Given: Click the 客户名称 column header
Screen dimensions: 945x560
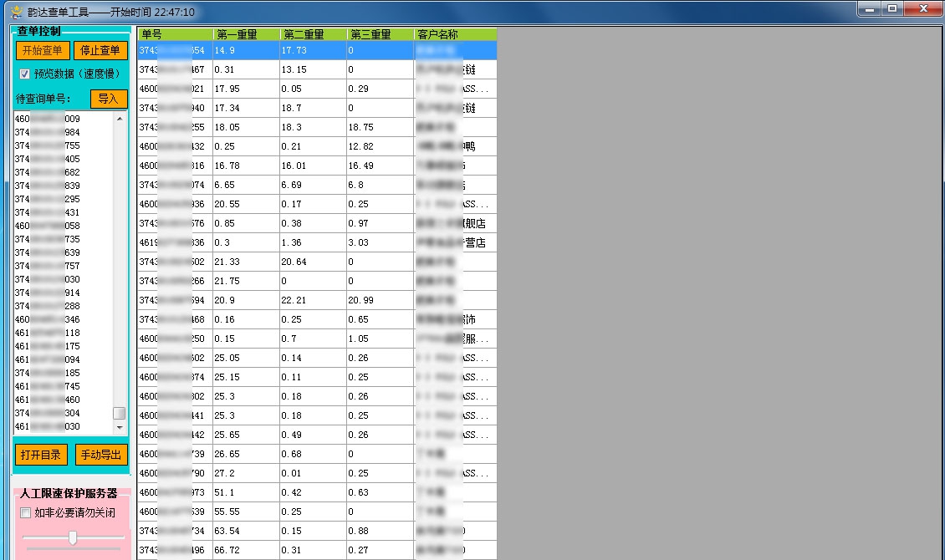Looking at the screenshot, I should [x=435, y=33].
